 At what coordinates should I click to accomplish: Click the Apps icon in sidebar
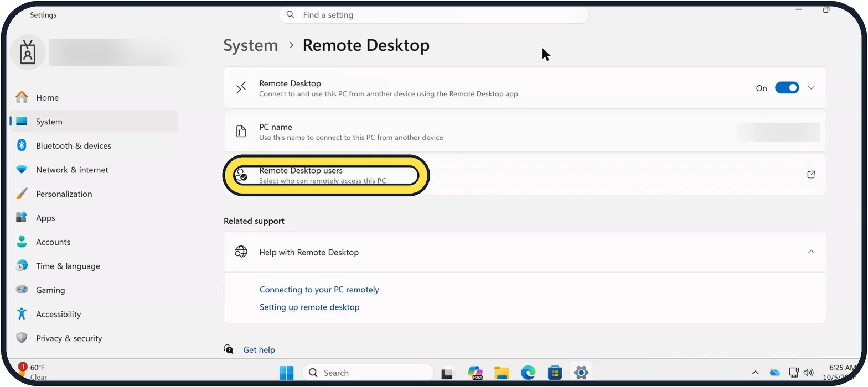22,218
